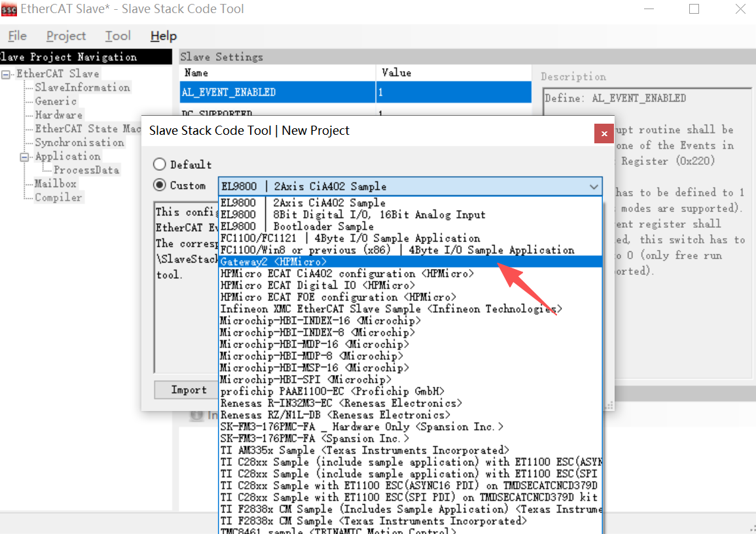This screenshot has width=756, height=534.
Task: Choose Renesas R-IN32M3-EC entry
Action: (x=410, y=403)
